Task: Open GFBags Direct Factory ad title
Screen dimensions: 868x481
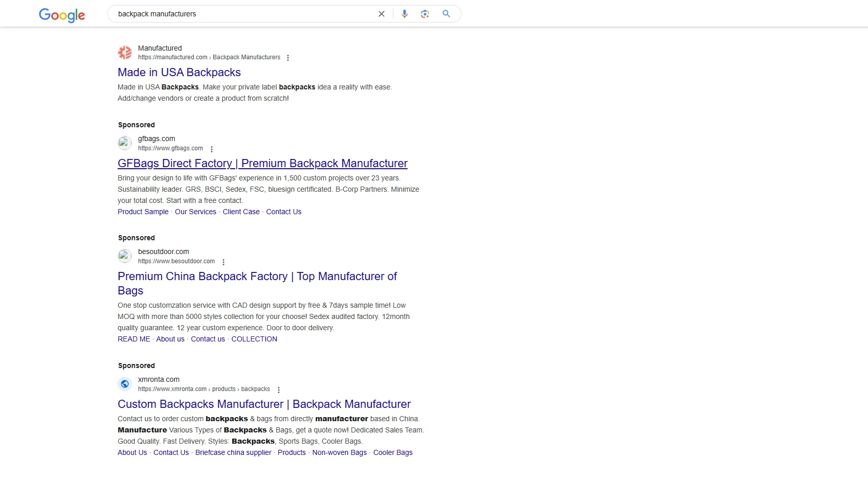Action: pos(262,164)
